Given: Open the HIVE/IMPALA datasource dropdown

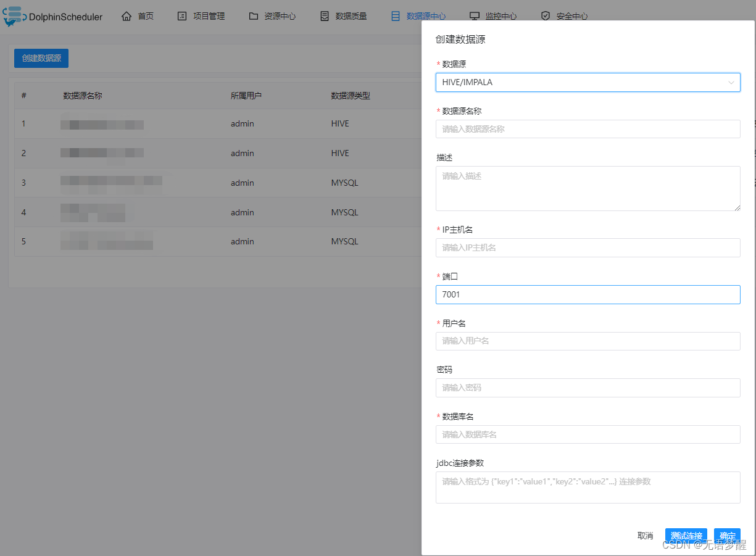Looking at the screenshot, I should (588, 82).
